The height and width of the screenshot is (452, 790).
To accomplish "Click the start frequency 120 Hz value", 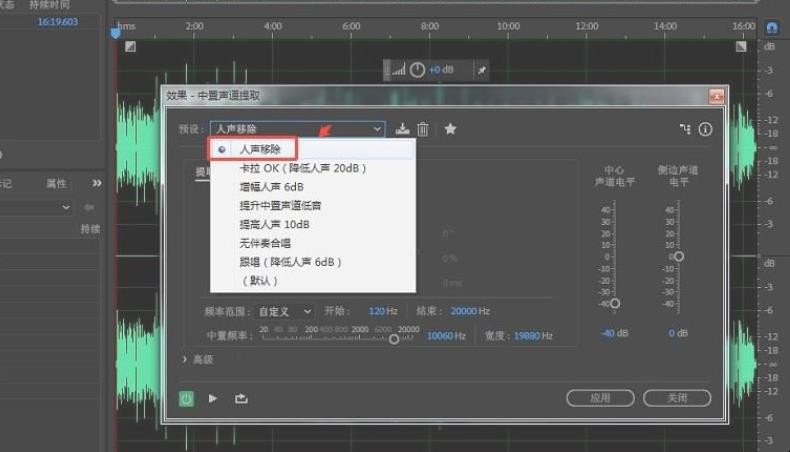I will [383, 311].
